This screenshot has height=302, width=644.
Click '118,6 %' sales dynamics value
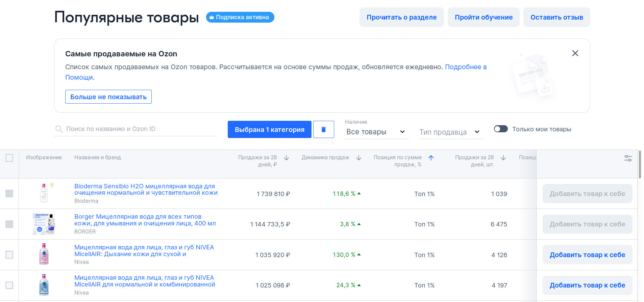pos(344,194)
